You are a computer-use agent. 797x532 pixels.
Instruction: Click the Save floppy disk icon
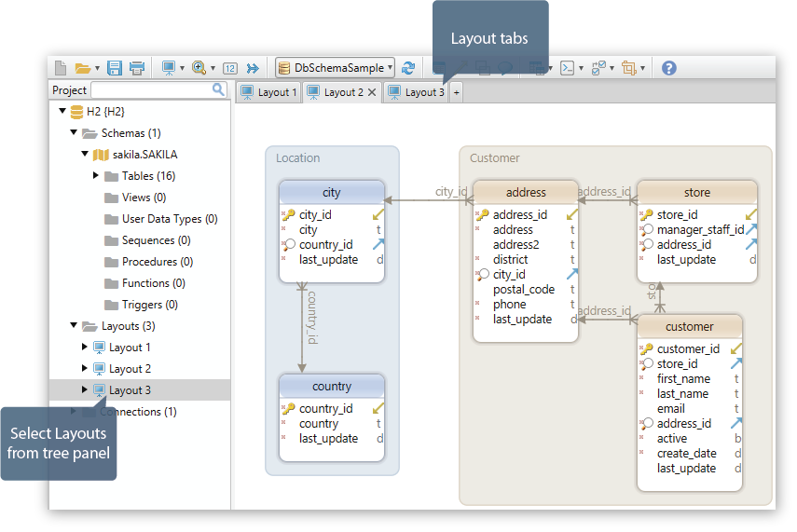[115, 68]
